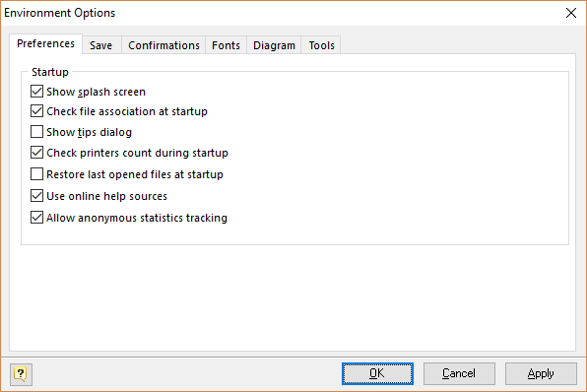Enable Restore last opened files at startup
This screenshot has width=587, height=392.
(36, 174)
